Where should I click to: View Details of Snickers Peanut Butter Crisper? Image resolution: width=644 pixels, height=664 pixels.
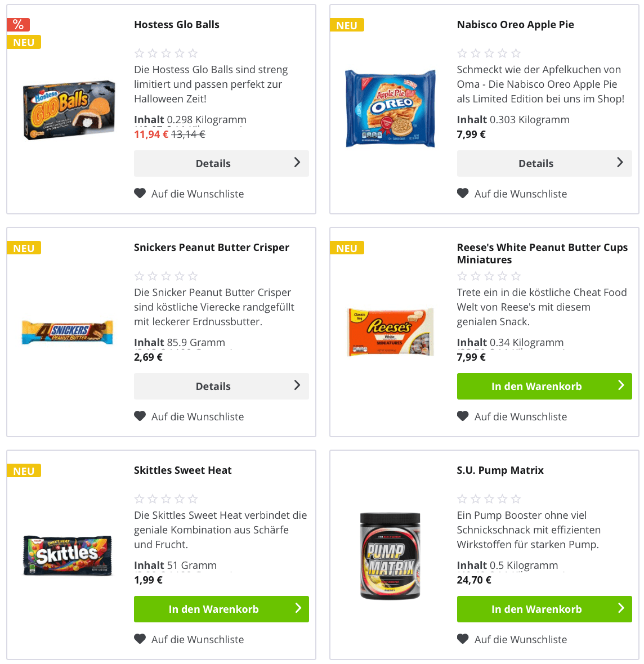[x=221, y=386]
